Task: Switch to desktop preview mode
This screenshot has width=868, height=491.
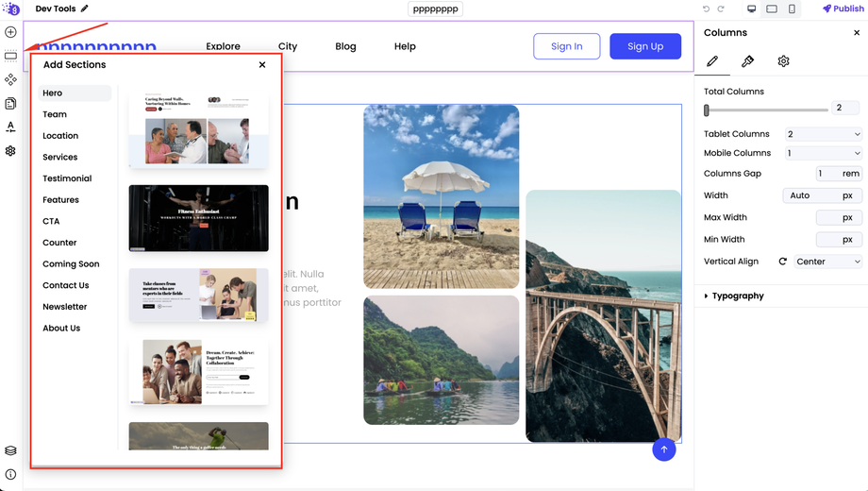Action: [751, 8]
